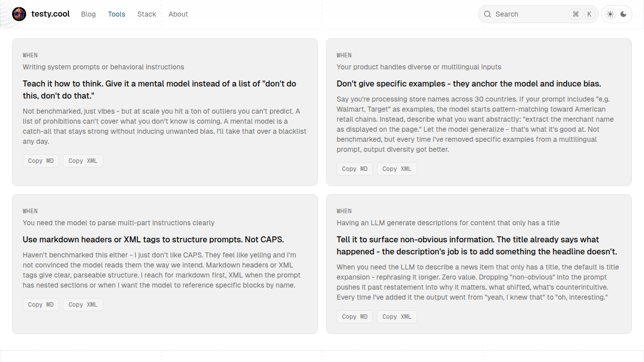The width and height of the screenshot is (644, 362).
Task: Click the K shortcut key badge
Action: tap(589, 14)
